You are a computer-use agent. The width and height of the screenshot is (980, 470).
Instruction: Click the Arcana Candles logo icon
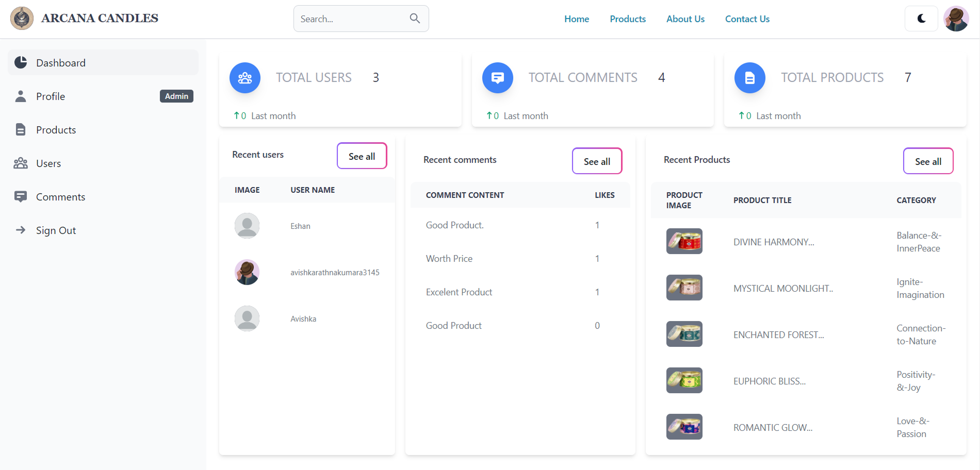click(x=22, y=19)
